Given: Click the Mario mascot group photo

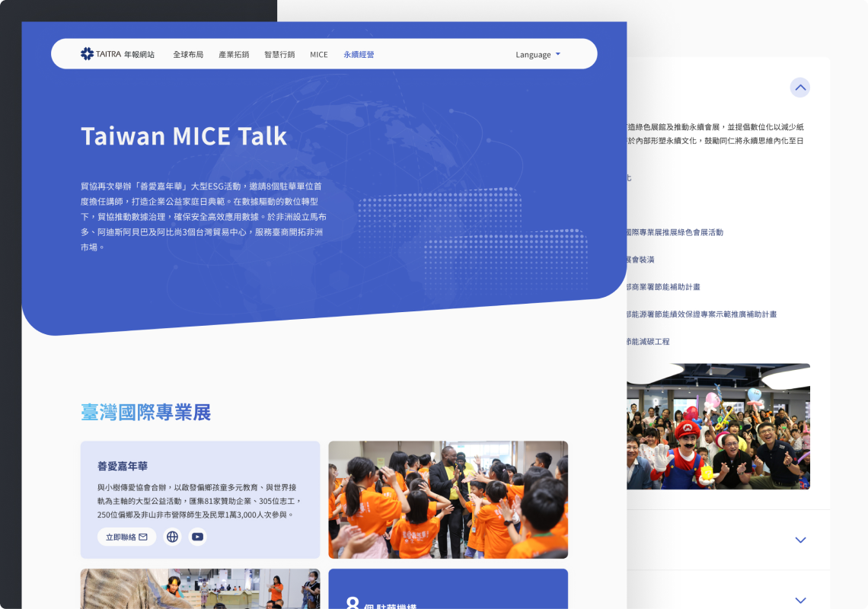Looking at the screenshot, I should 718,426.
